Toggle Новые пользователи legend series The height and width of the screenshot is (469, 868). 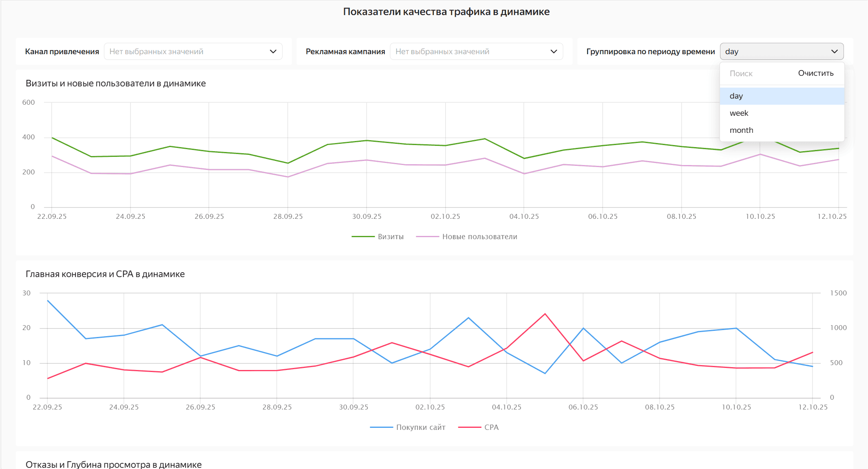(x=479, y=237)
